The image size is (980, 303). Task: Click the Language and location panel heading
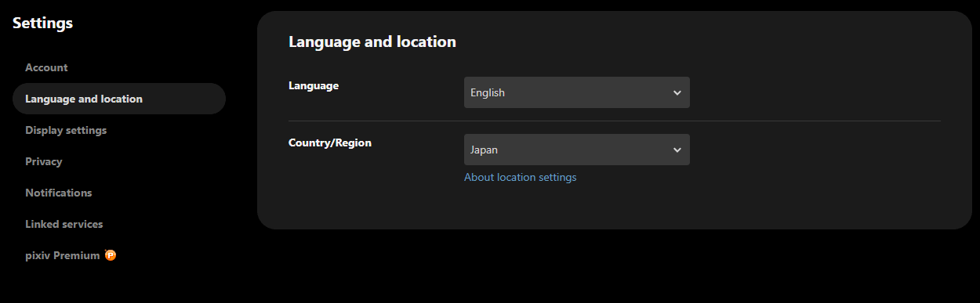372,41
